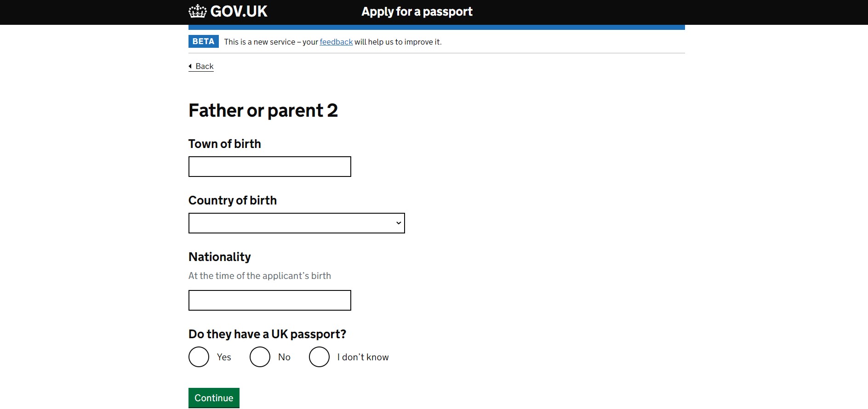Click the "Apply for a passport" header title
Screen dimensions: 868x409
click(417, 11)
